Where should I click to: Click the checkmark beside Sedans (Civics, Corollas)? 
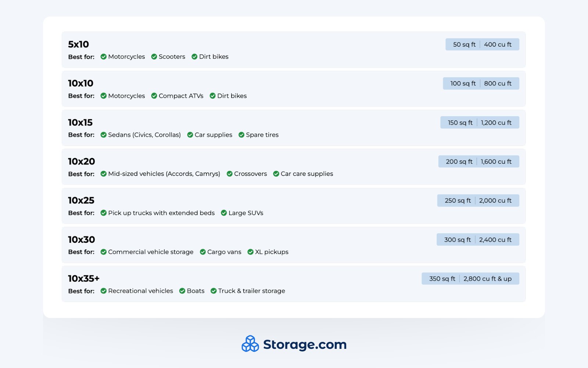pos(104,135)
